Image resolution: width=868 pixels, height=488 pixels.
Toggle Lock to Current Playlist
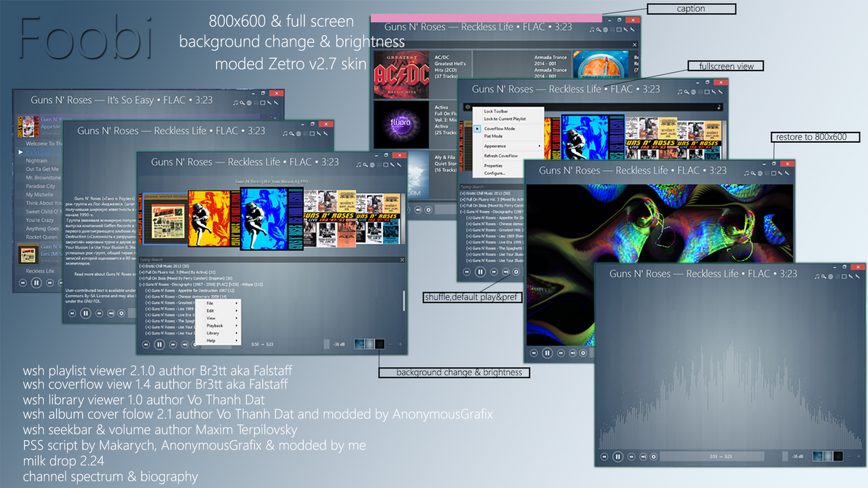click(505, 119)
